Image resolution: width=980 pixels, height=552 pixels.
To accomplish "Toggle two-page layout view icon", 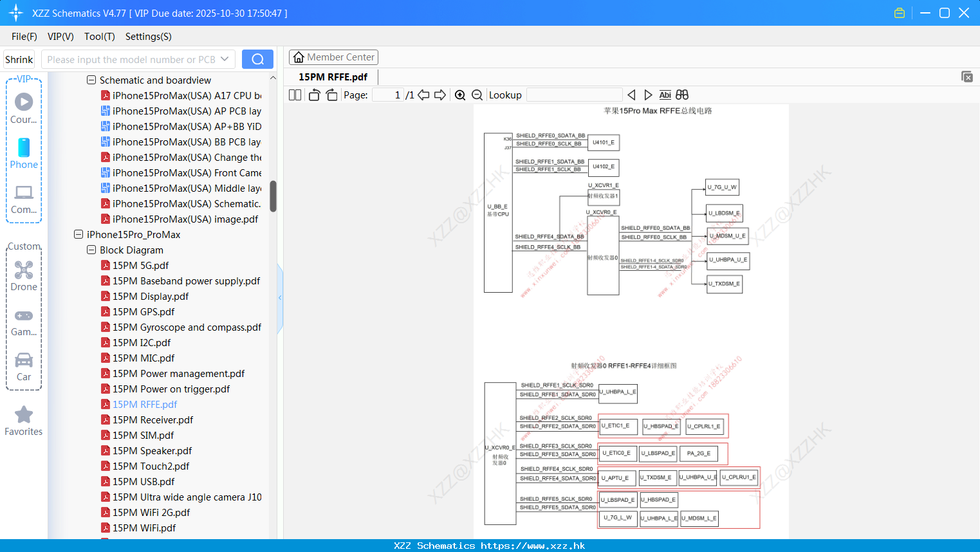I will 295,95.
